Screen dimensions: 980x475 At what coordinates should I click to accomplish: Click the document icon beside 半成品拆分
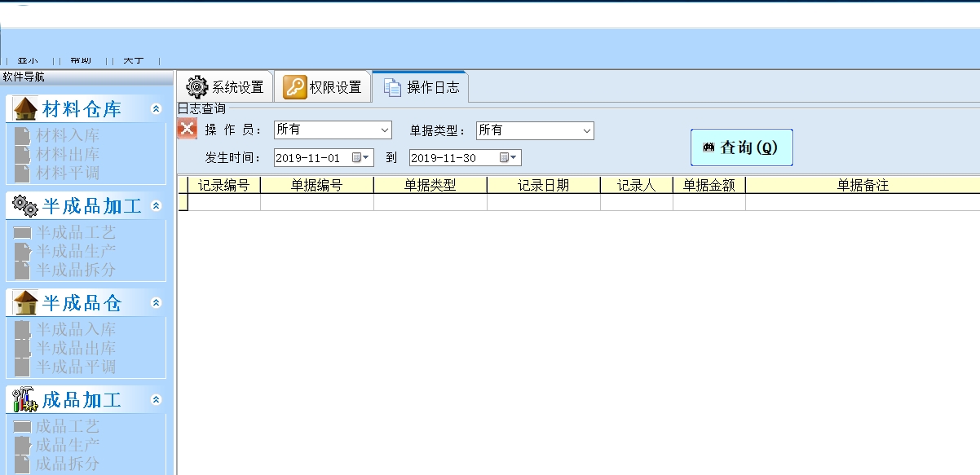23,270
